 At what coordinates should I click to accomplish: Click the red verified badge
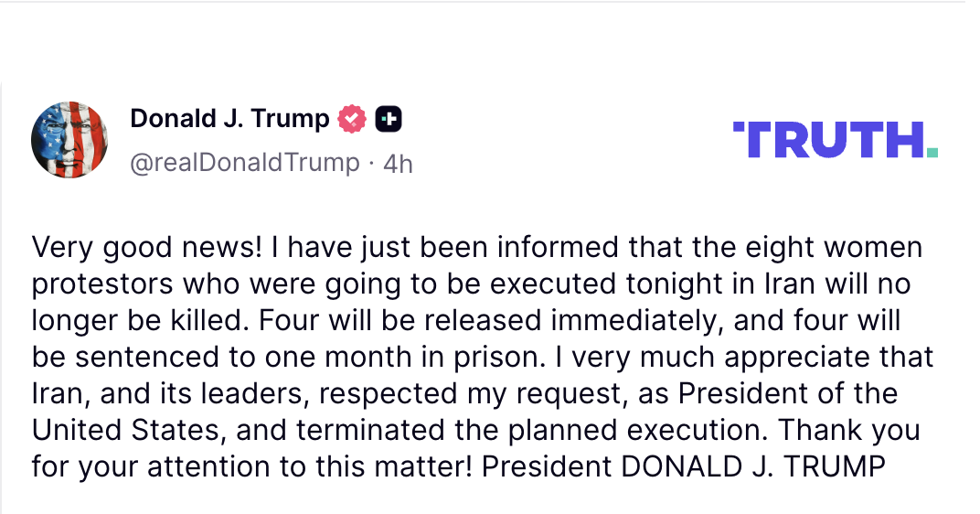click(x=352, y=119)
